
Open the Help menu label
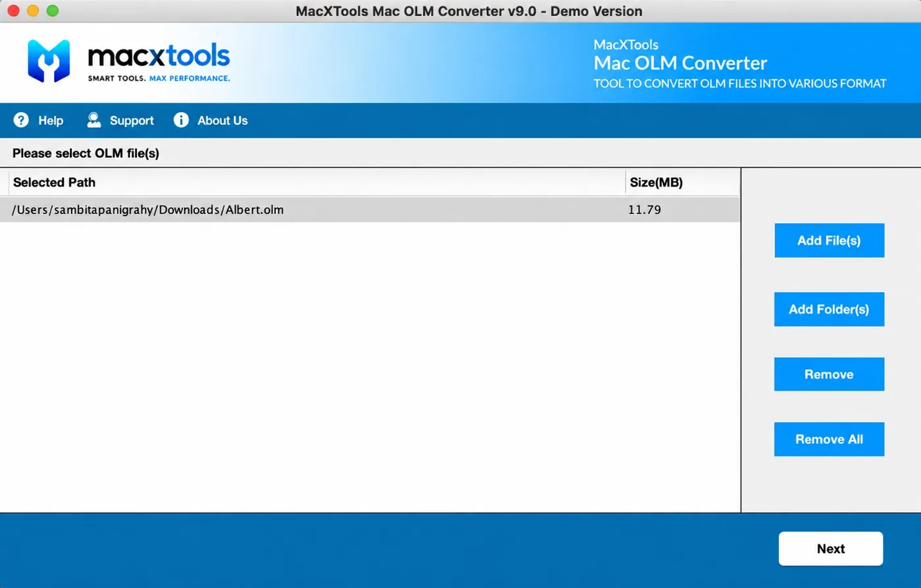pyautogui.click(x=51, y=120)
